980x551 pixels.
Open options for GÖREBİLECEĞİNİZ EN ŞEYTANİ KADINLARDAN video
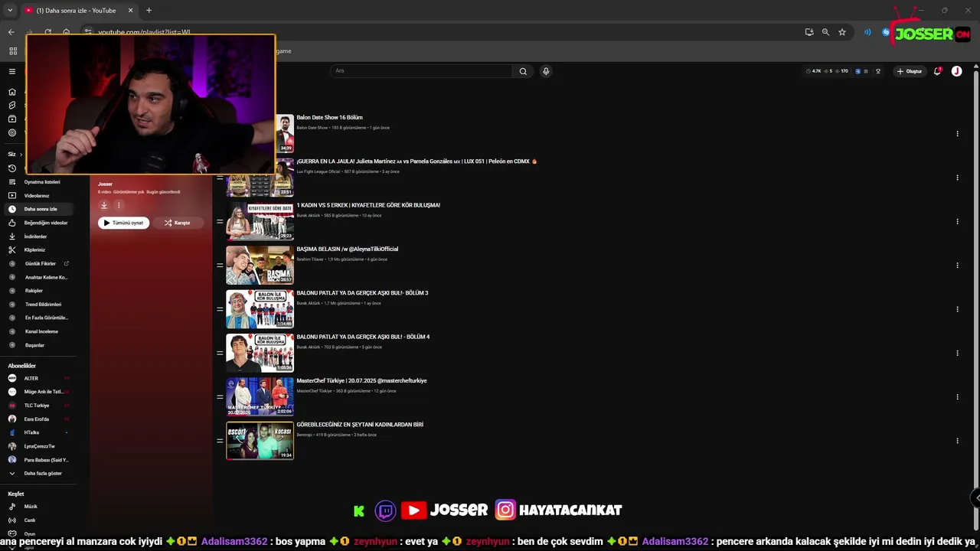[x=957, y=441]
